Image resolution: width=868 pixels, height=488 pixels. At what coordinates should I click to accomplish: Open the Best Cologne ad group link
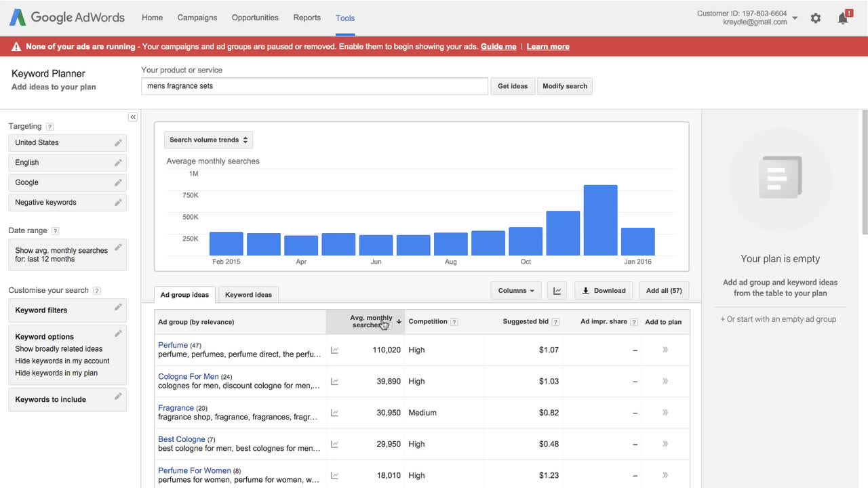pos(182,439)
